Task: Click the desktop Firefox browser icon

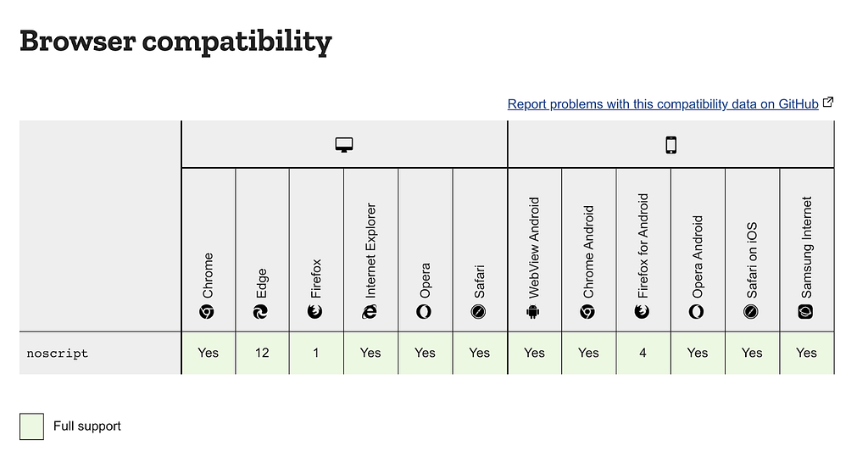Action: click(x=315, y=312)
